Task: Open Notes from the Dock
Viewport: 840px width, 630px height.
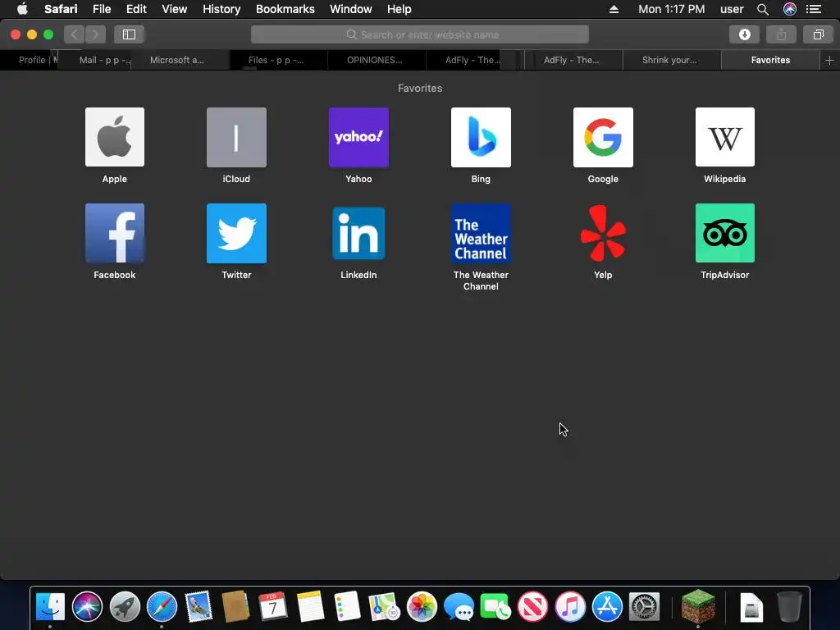Action: (x=310, y=606)
